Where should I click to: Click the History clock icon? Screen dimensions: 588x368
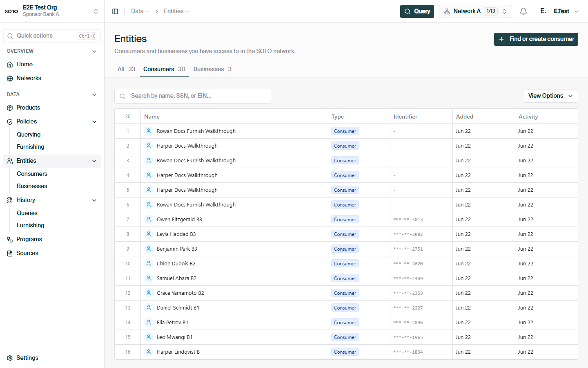click(x=10, y=200)
